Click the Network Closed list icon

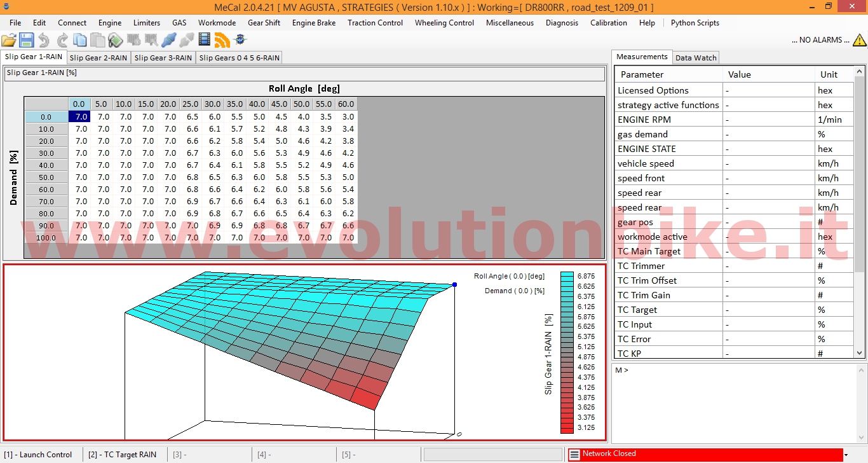(574, 455)
